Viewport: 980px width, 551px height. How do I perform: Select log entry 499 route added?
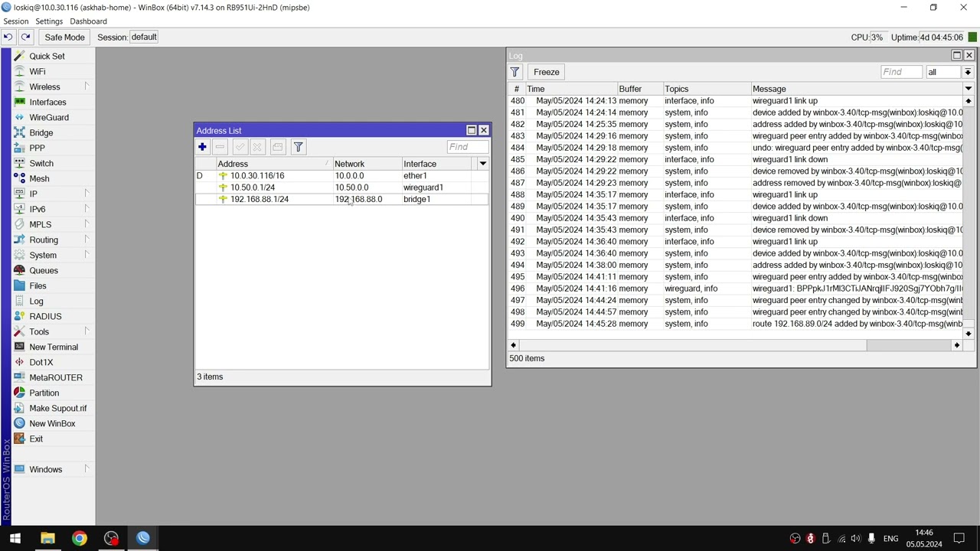(735, 324)
